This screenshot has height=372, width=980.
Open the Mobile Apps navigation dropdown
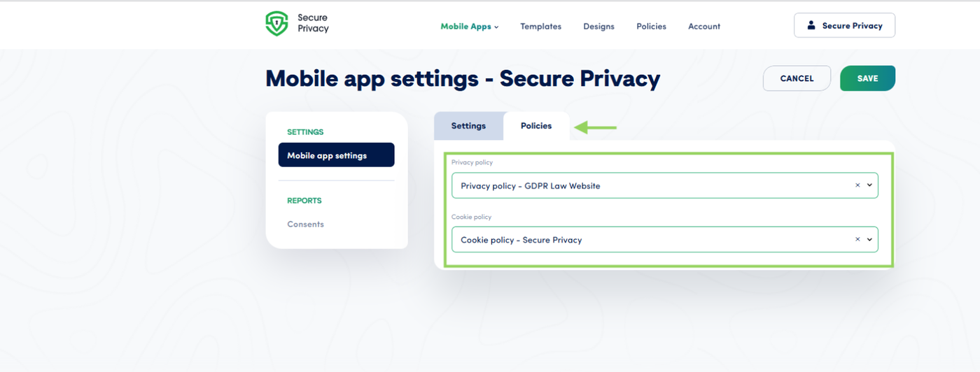(469, 27)
